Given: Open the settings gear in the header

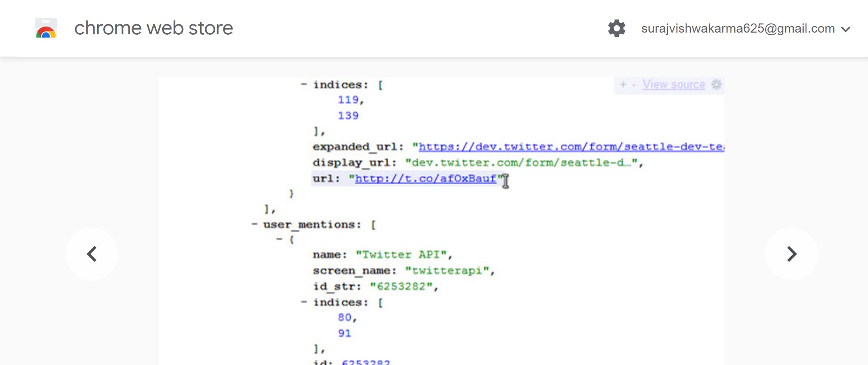Looking at the screenshot, I should click(x=616, y=28).
